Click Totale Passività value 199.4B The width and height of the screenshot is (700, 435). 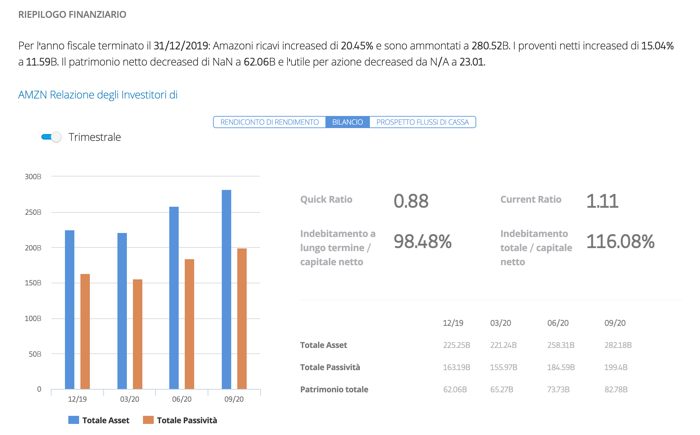616,367
